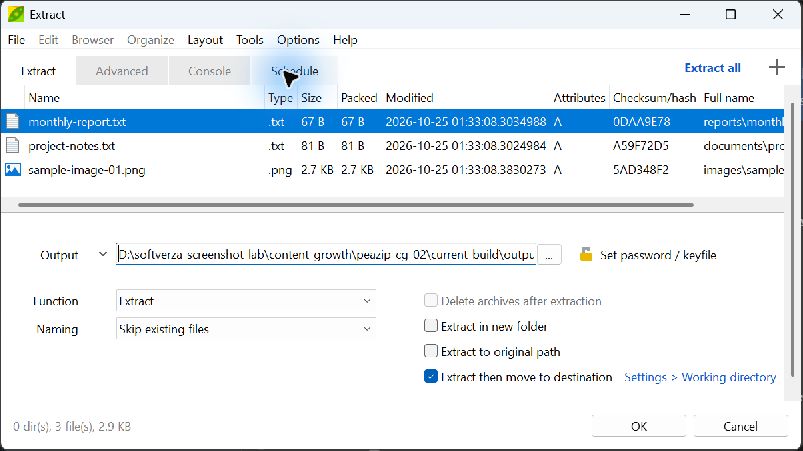
Task: Sort by the Checksum/hash column header
Action: point(654,97)
